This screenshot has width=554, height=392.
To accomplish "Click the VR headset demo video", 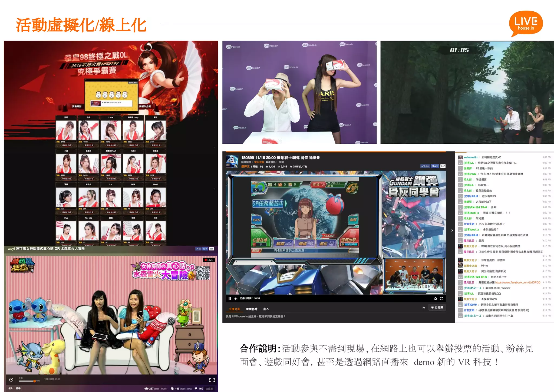I will pyautogui.click(x=299, y=92).
